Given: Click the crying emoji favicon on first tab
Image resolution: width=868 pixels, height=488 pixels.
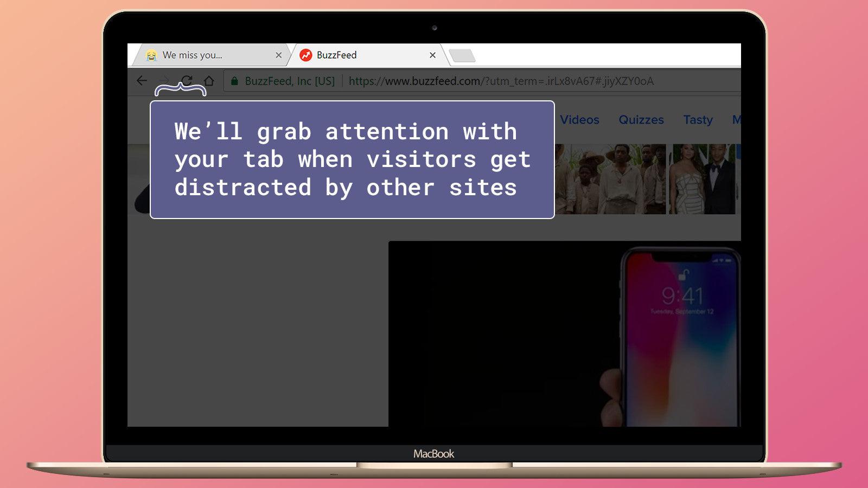Looking at the screenshot, I should coord(150,55).
